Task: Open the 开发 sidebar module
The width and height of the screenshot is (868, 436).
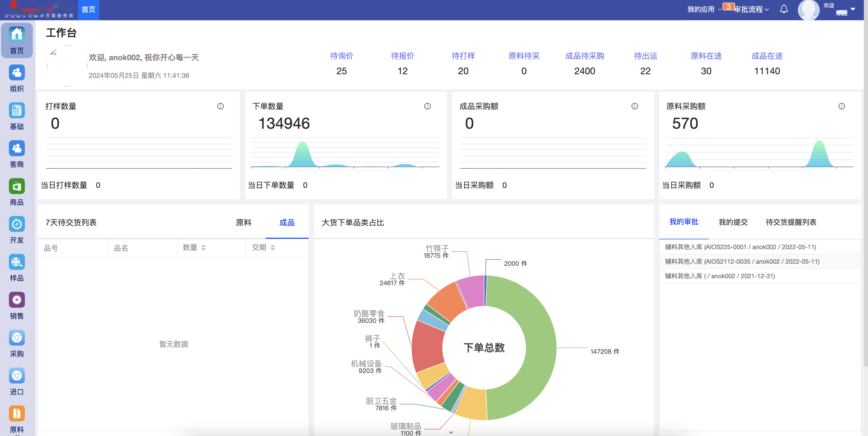Action: (x=17, y=230)
